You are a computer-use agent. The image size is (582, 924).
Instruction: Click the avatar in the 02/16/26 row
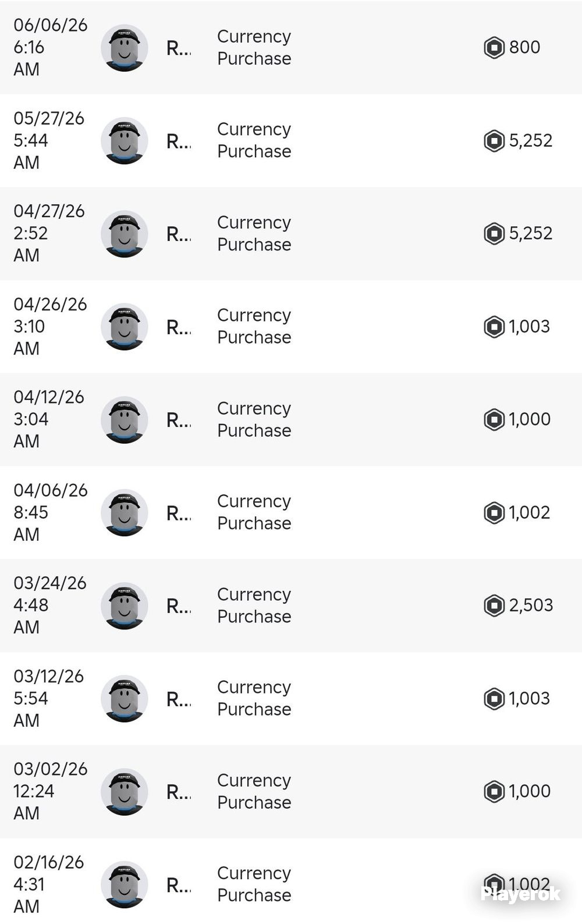pos(124,884)
